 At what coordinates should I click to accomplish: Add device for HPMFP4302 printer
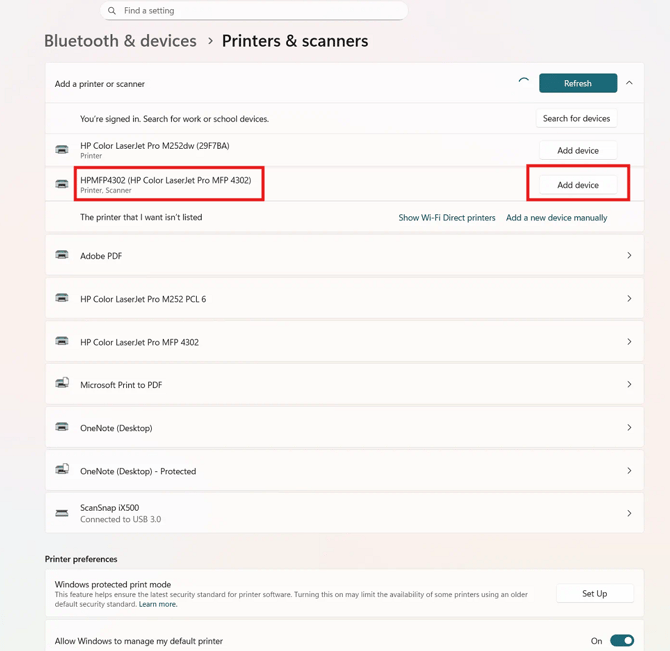click(x=577, y=185)
